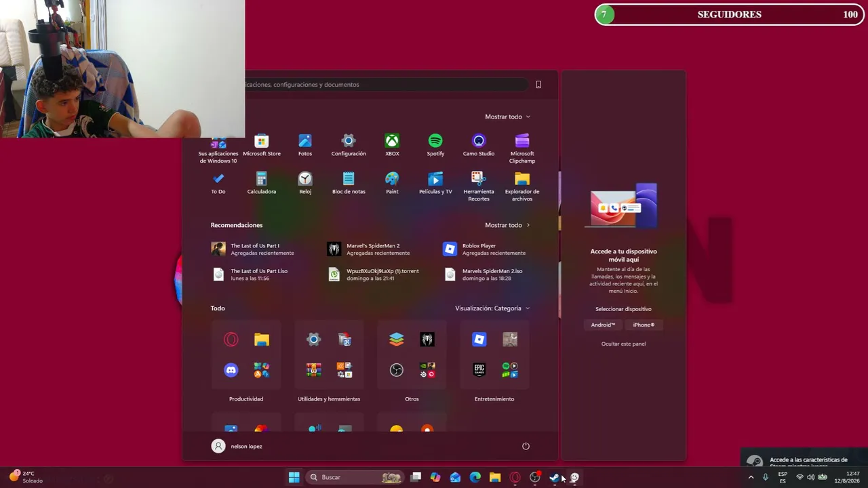Open Opera in the Productividad group
This screenshot has height=488, width=868.
[231, 340]
